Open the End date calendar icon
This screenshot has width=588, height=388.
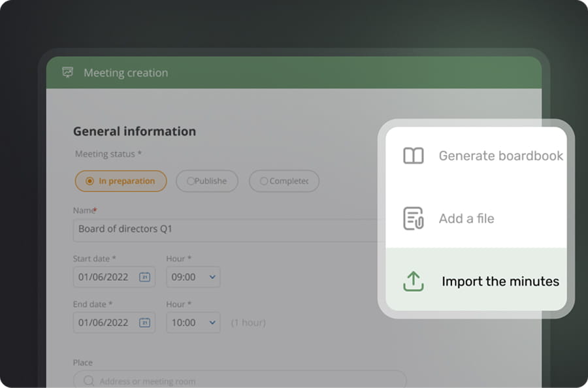(x=144, y=323)
